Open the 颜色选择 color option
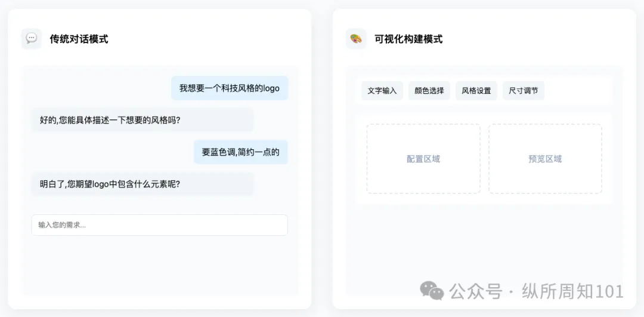Image resolution: width=644 pixels, height=317 pixels. [x=429, y=91]
